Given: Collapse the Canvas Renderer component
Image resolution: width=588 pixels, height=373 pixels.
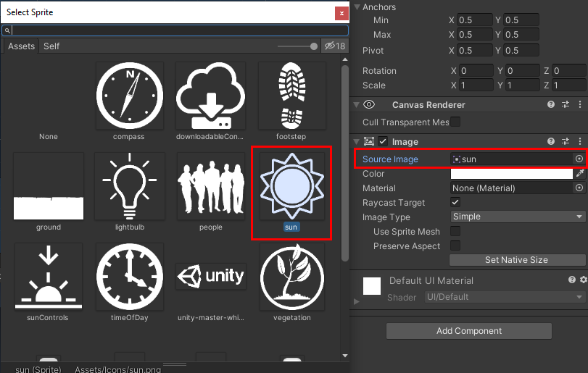Looking at the screenshot, I should (x=356, y=105).
